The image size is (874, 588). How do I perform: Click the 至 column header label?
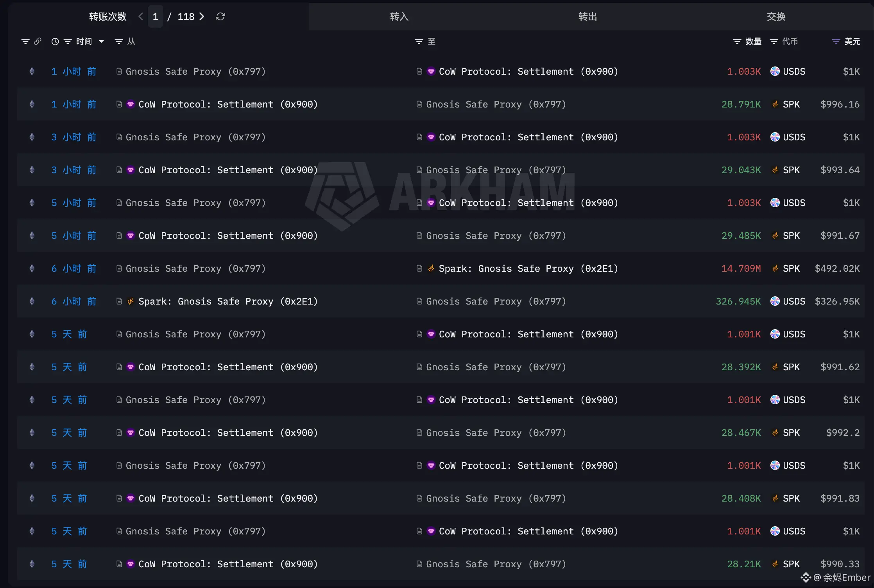coord(432,41)
